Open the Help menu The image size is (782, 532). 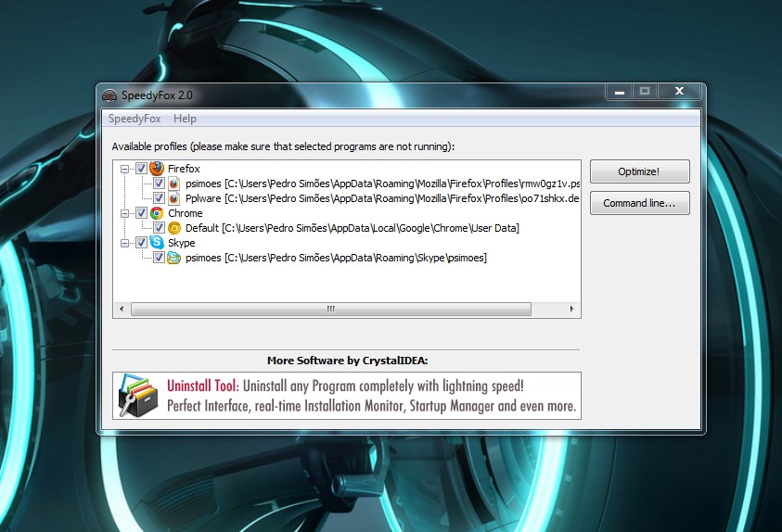185,119
